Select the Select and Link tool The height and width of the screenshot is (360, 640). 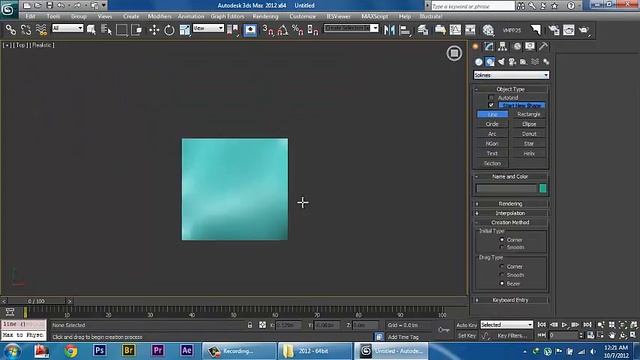click(x=11, y=30)
